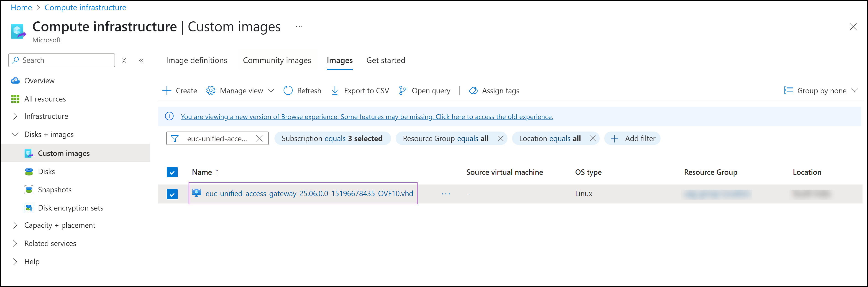Open Overview in the sidebar
This screenshot has width=868, height=287.
(x=39, y=81)
